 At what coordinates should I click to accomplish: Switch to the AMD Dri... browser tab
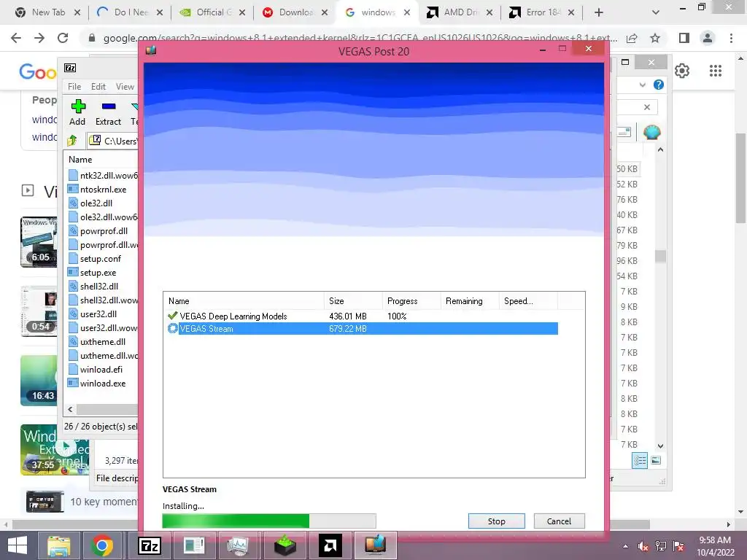tap(460, 12)
